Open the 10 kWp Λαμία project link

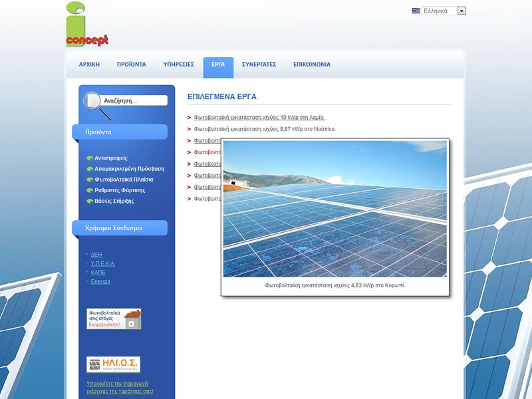coord(259,118)
